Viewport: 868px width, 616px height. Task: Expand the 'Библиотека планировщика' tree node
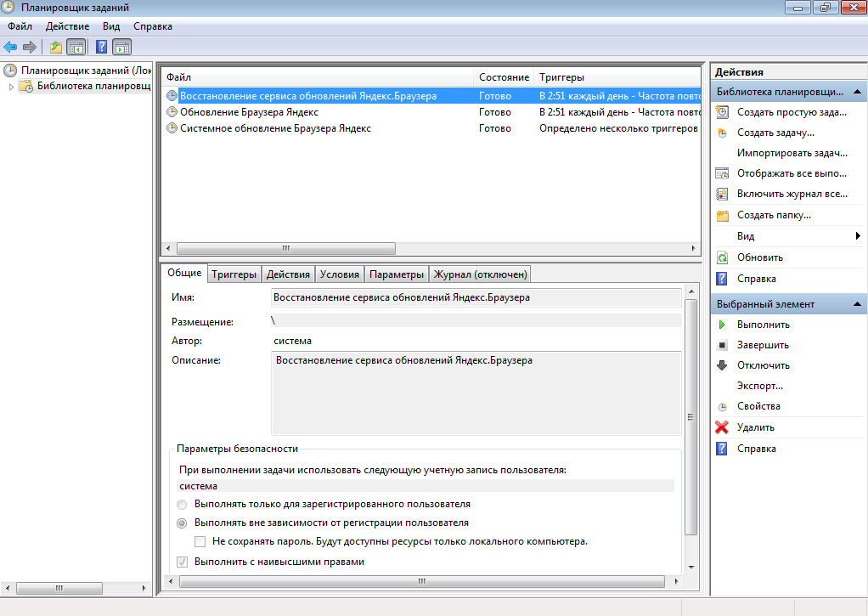point(12,87)
